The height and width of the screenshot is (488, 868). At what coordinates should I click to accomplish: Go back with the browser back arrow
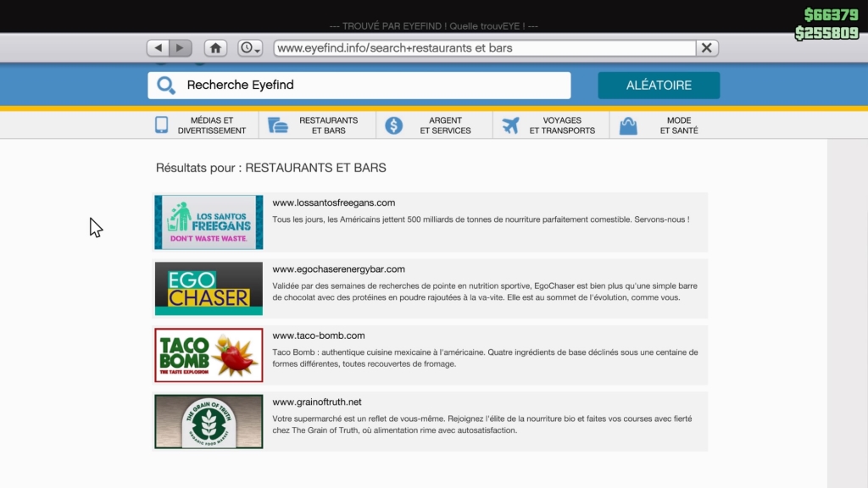click(x=158, y=48)
